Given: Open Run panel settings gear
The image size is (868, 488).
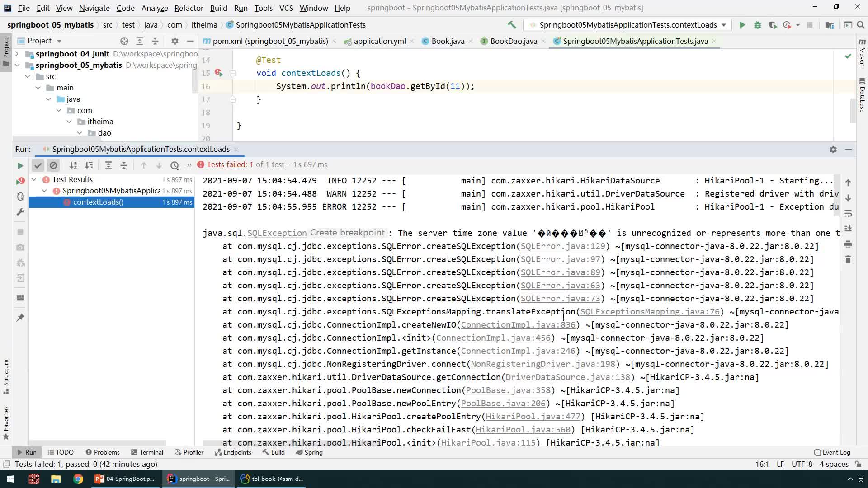Looking at the screenshot, I should click(x=833, y=150).
